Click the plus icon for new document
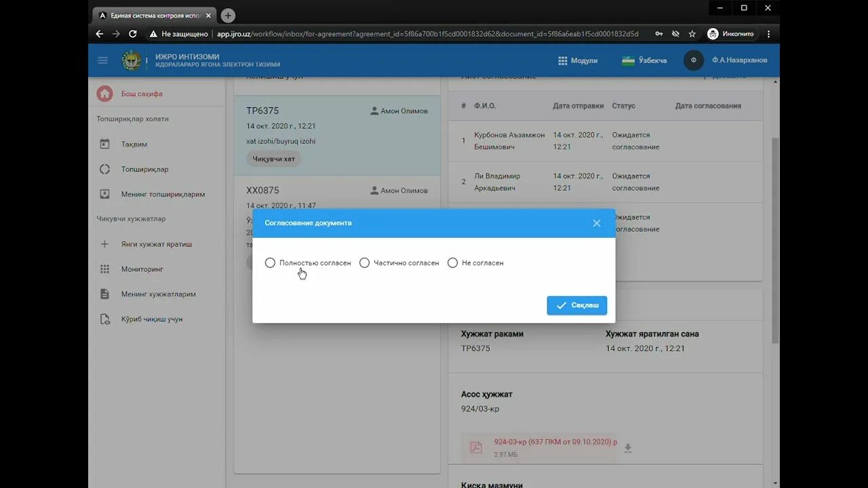 104,244
